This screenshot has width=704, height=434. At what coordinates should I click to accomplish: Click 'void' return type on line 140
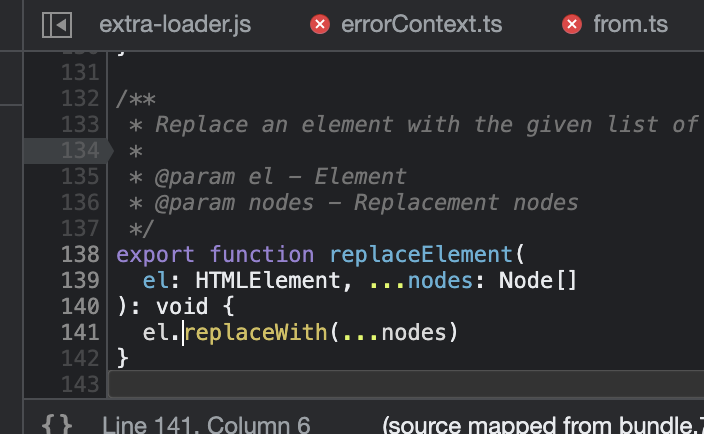pyautogui.click(x=182, y=307)
